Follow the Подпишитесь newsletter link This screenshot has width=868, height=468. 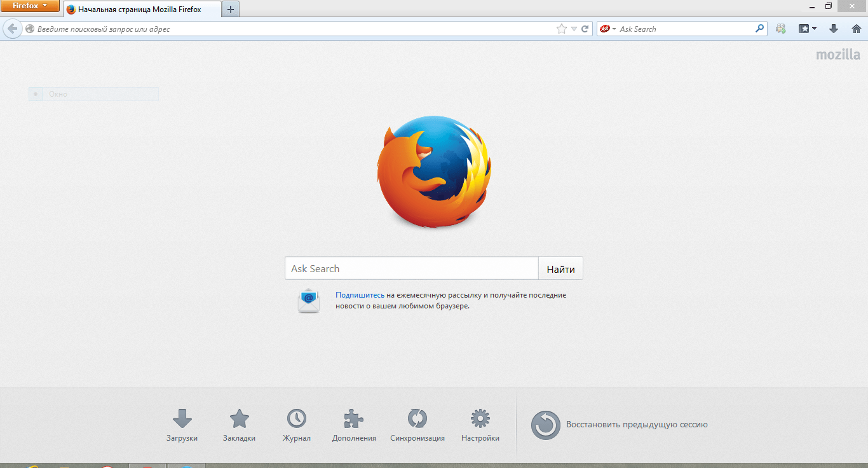click(x=360, y=295)
